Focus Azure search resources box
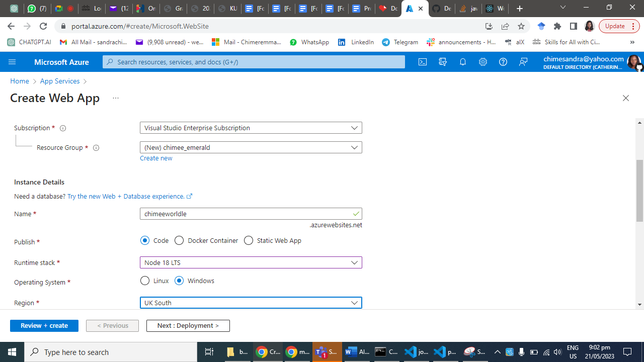Image resolution: width=644 pixels, height=362 pixels. click(254, 62)
